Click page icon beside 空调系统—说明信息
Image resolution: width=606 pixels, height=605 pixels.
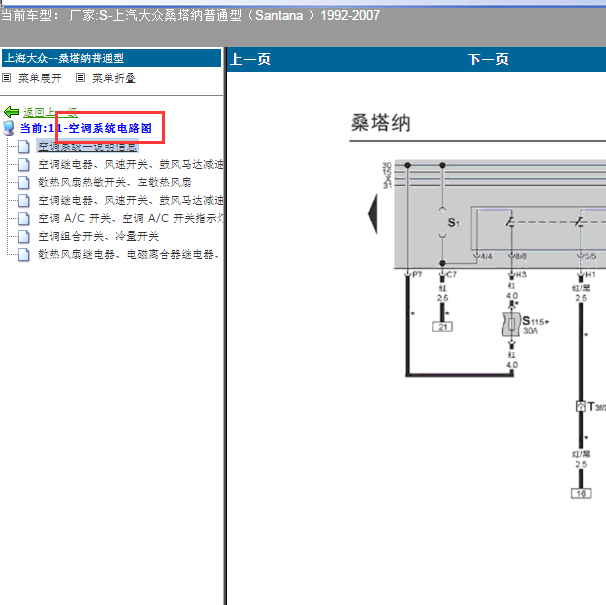24,147
